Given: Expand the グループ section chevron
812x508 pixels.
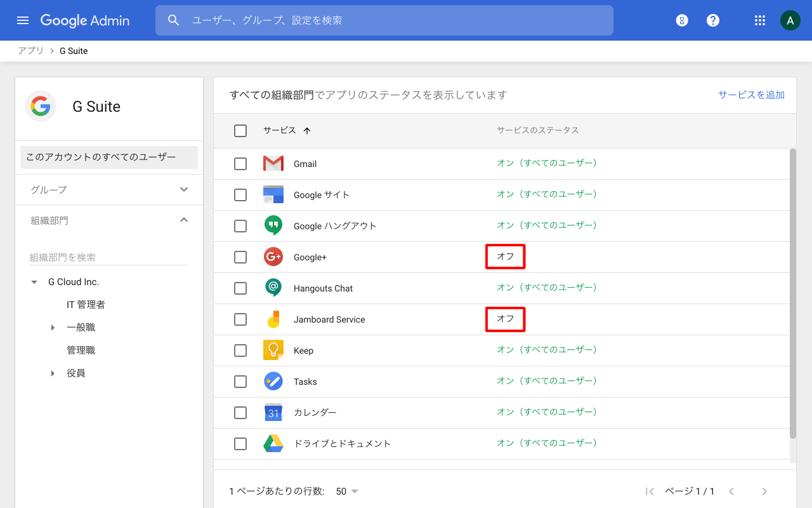Looking at the screenshot, I should [x=184, y=189].
